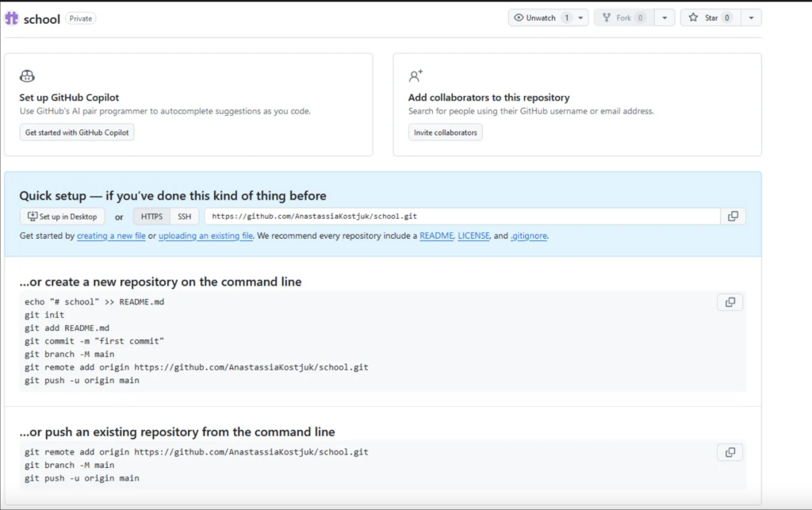Click the README link

tap(437, 236)
